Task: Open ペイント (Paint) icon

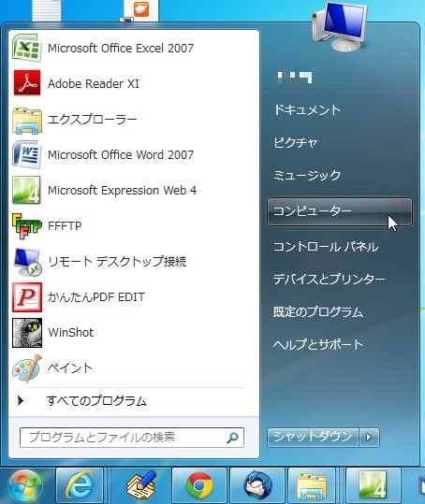Action: pos(27,368)
